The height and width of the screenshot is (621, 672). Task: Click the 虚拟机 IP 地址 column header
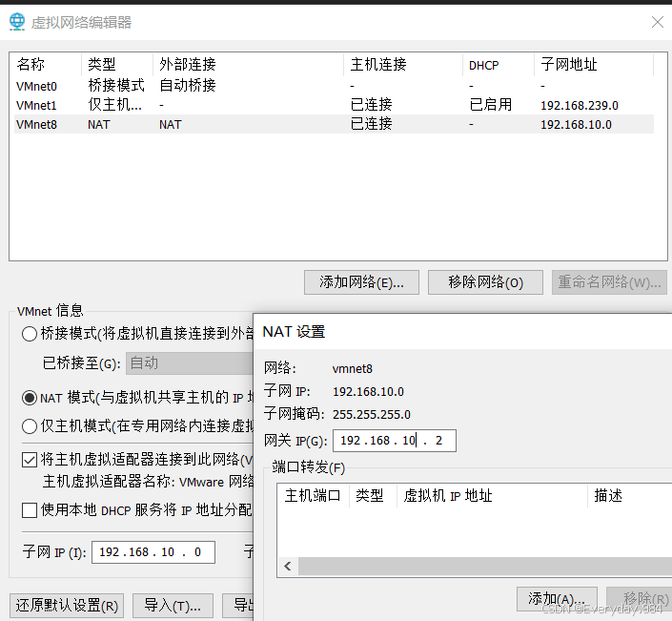(x=492, y=496)
